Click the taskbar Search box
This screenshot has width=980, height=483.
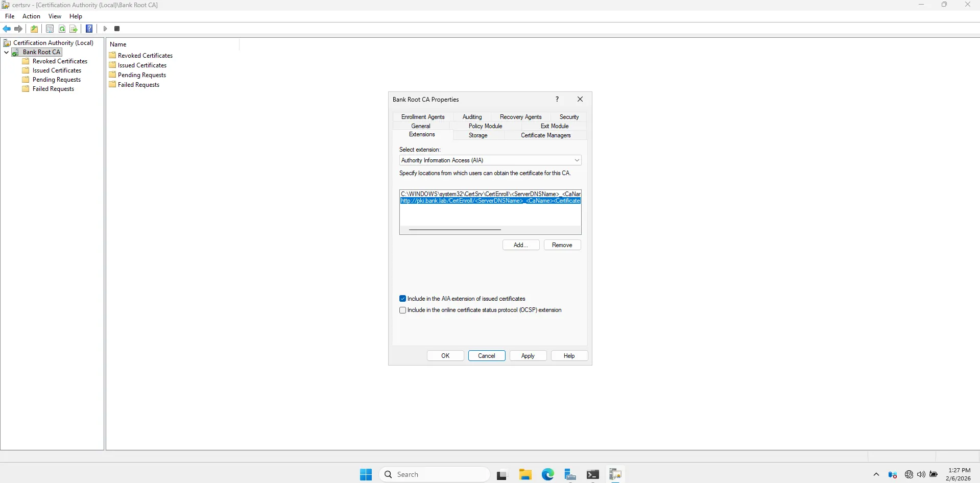[435, 474]
